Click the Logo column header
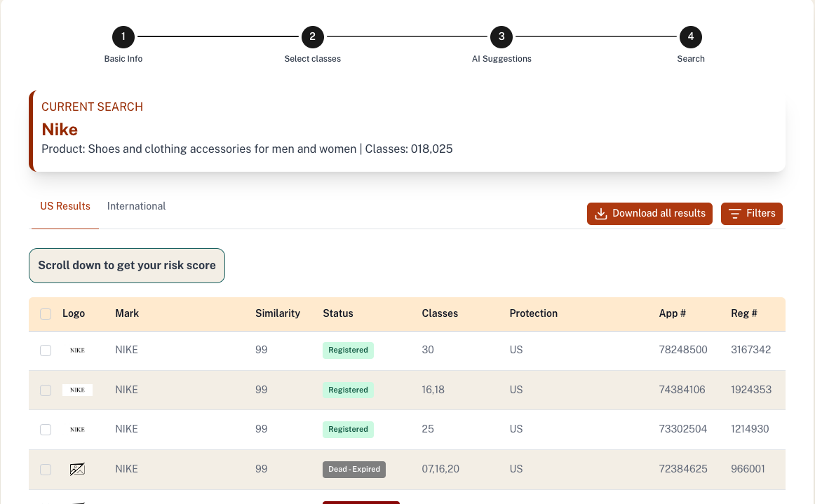 point(73,313)
